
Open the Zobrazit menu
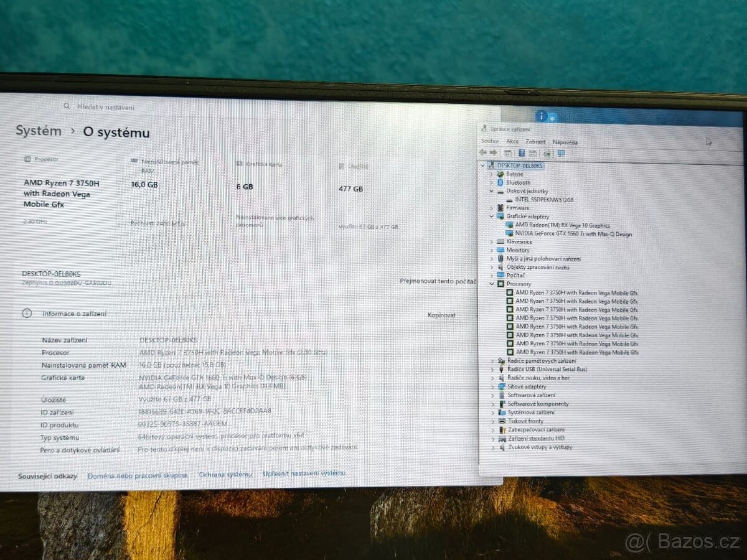tap(535, 142)
